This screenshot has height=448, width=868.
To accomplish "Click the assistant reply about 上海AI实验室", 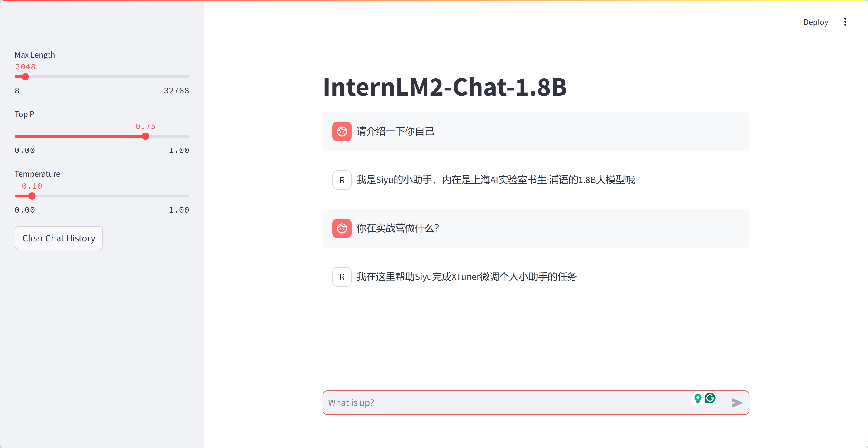I will tap(495, 180).
